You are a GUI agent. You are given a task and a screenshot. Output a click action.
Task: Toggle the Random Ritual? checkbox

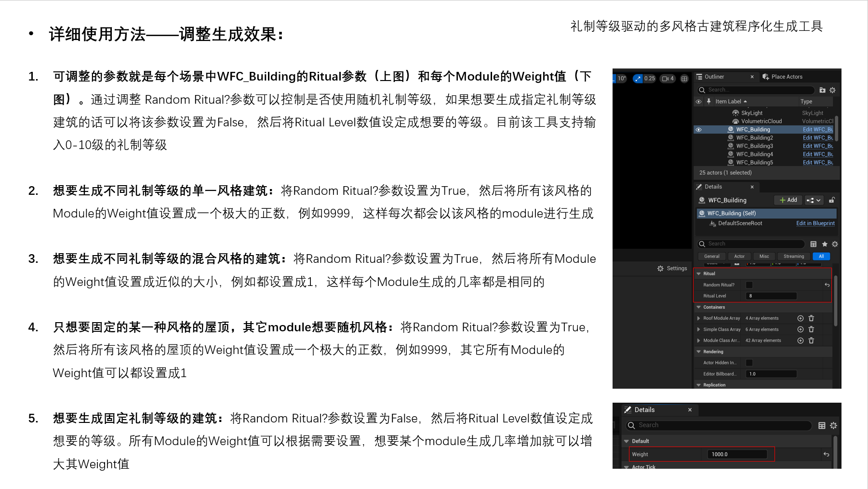749,285
